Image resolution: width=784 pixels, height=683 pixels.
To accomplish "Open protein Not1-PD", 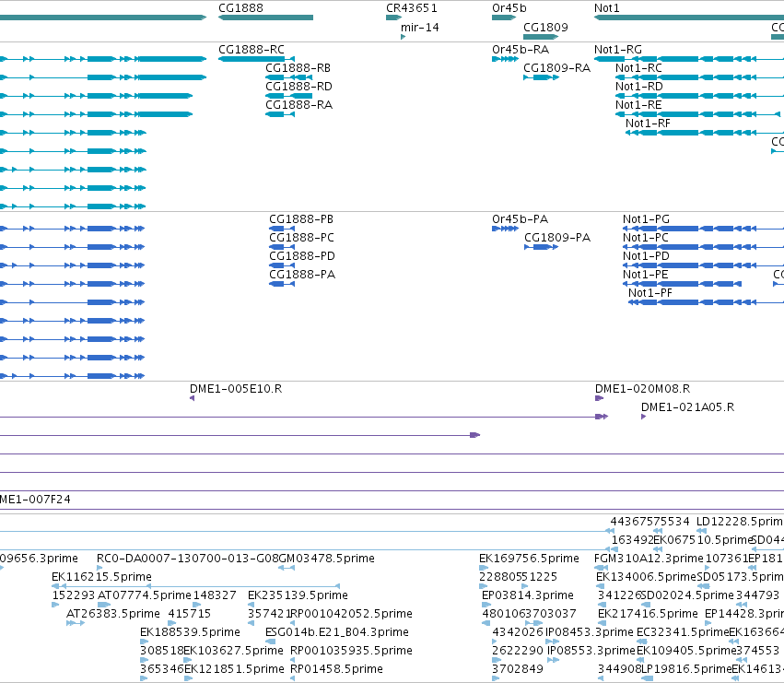I will coord(646,256).
